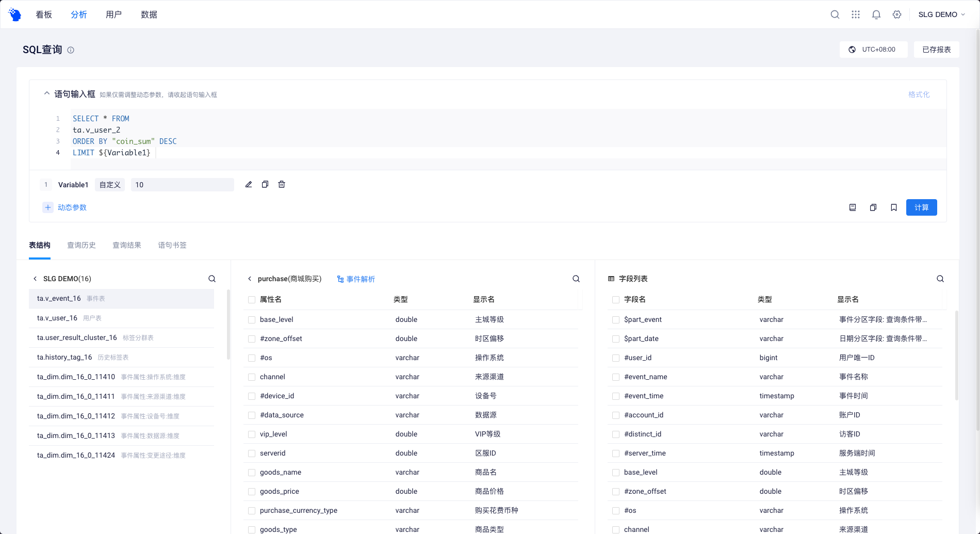Open the notifications bell icon

click(876, 14)
